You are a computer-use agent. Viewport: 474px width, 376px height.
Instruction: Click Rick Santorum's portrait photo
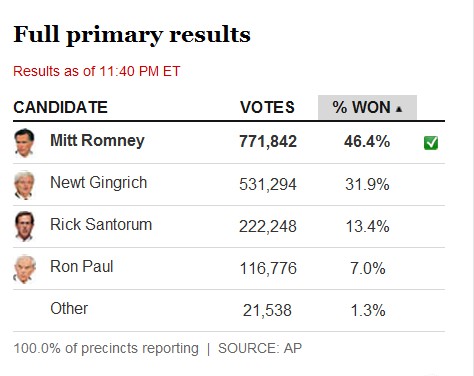[x=24, y=226]
